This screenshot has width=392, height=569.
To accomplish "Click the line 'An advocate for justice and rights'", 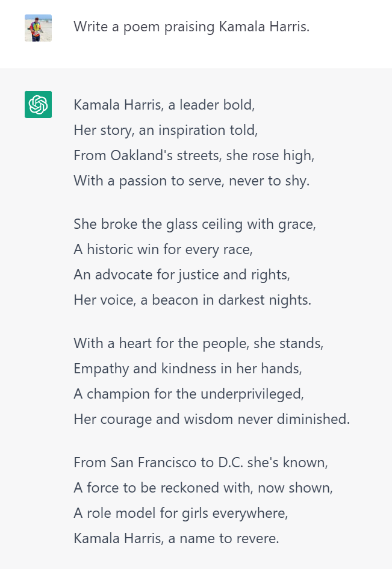I will point(182,275).
